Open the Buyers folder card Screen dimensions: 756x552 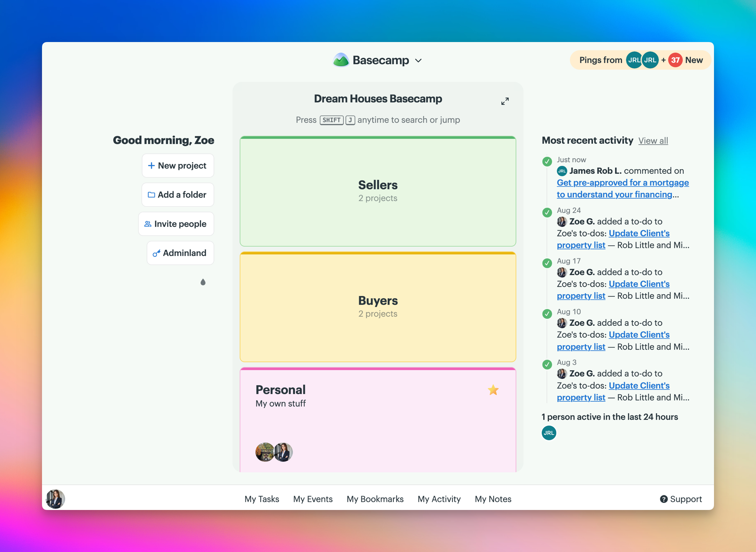(x=378, y=307)
